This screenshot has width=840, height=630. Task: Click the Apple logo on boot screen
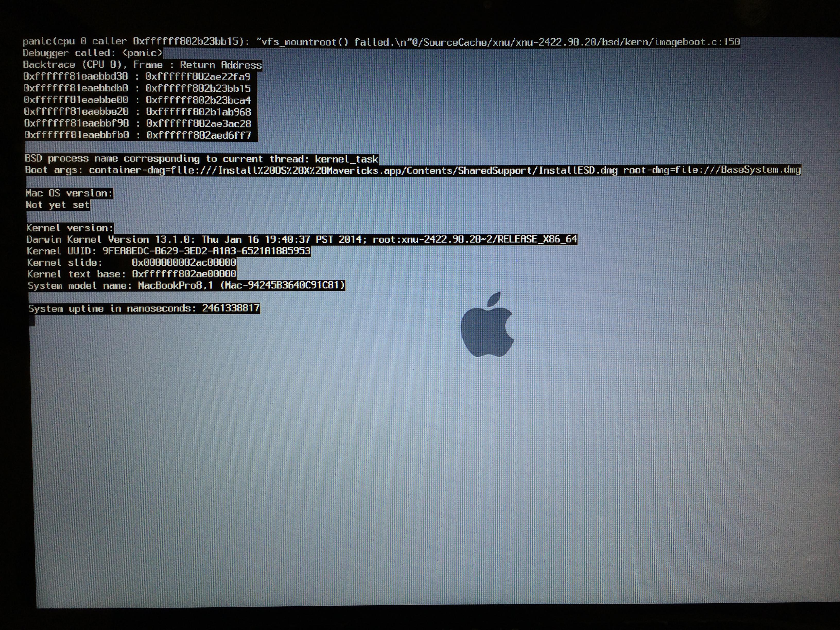click(487, 325)
